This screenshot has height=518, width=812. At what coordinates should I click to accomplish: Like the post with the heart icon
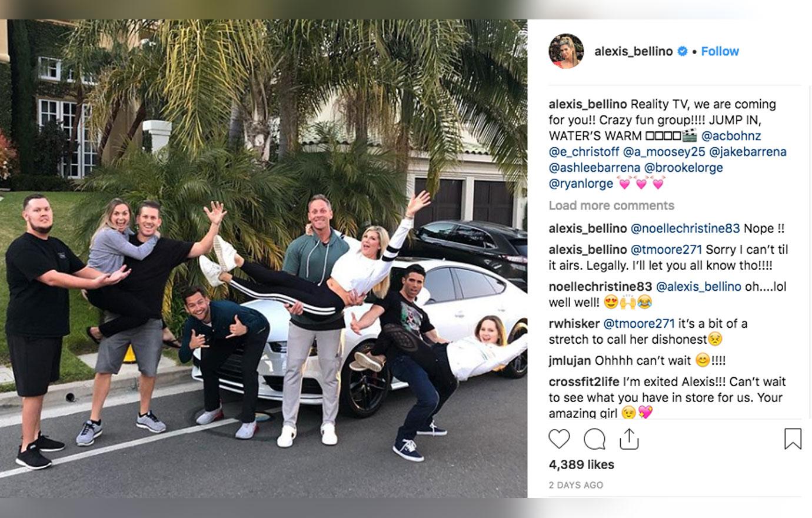coord(559,439)
